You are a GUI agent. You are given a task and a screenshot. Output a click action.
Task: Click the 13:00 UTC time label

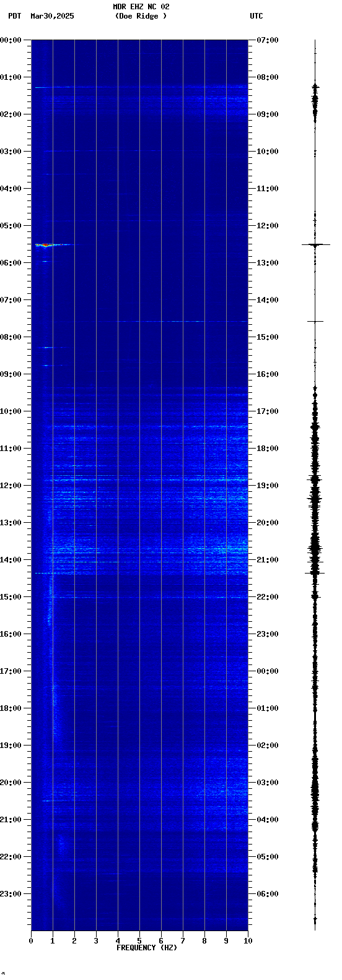(x=268, y=263)
